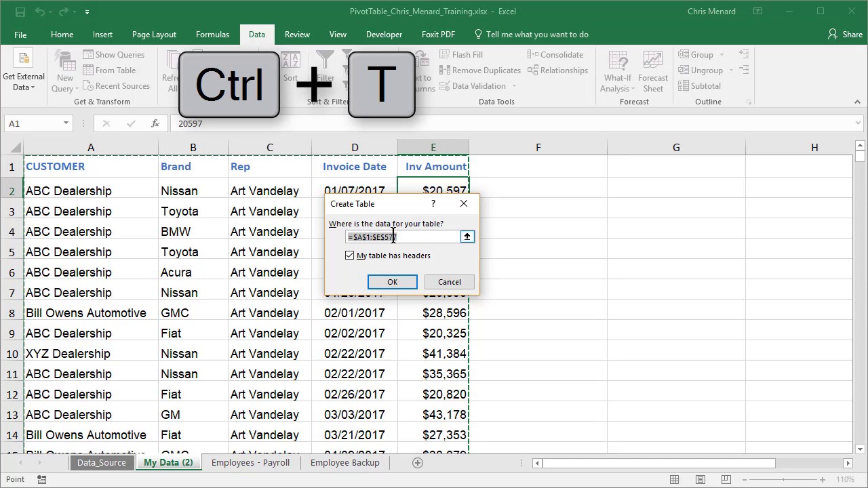This screenshot has width=868, height=488.
Task: Switch to Home ribbon tab
Action: click(62, 35)
